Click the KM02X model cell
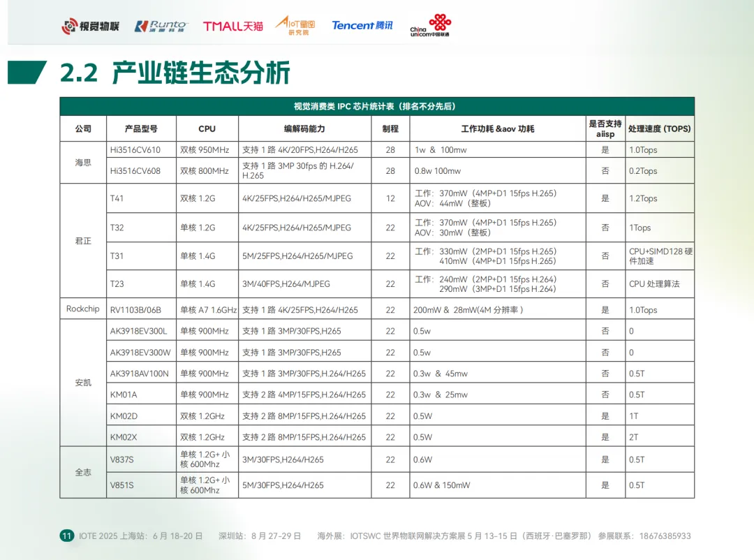Image resolution: width=754 pixels, height=560 pixels. [141, 437]
